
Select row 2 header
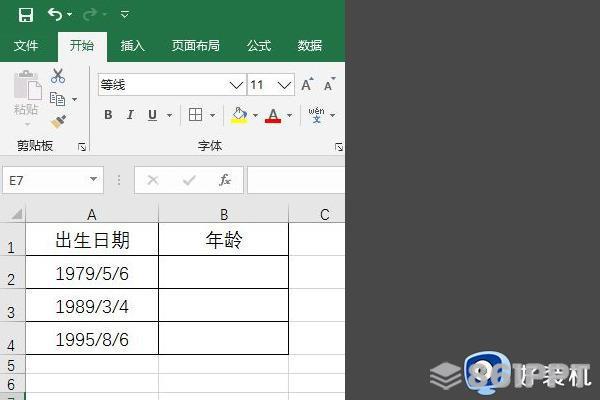tap(11, 272)
